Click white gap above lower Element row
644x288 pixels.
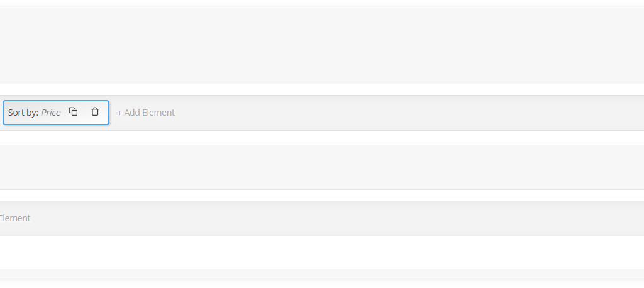[x=322, y=195]
